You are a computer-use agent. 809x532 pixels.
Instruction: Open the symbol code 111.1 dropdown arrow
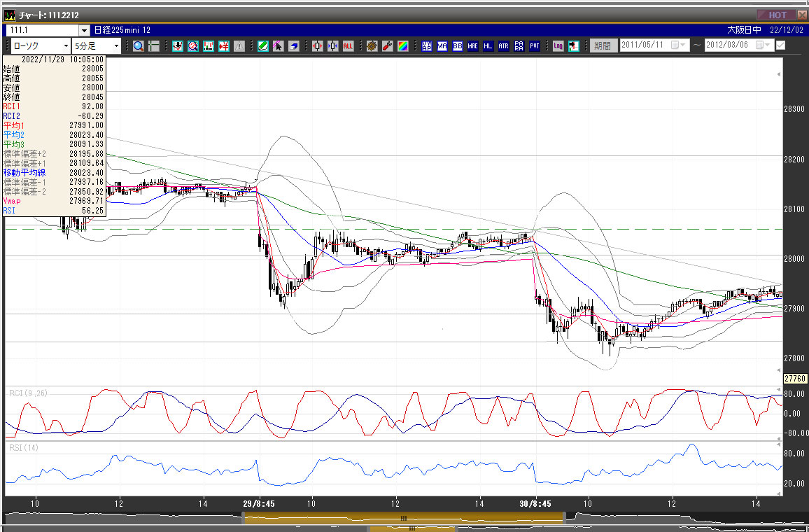85,30
